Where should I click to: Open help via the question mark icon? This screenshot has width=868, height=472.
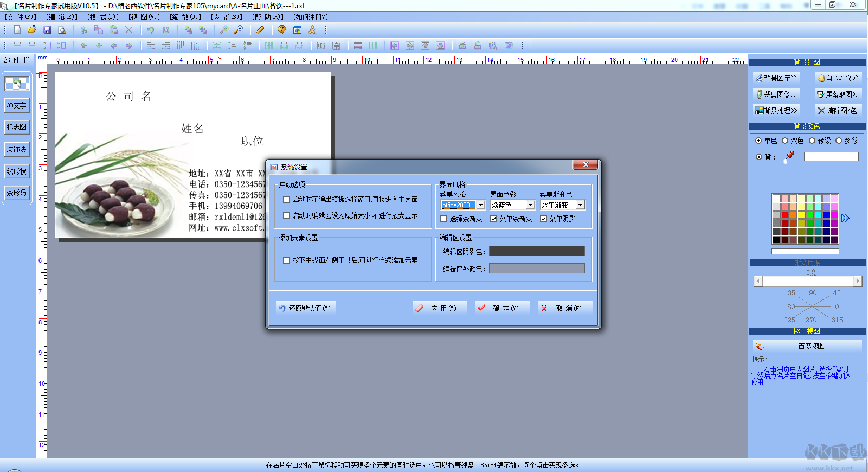282,30
